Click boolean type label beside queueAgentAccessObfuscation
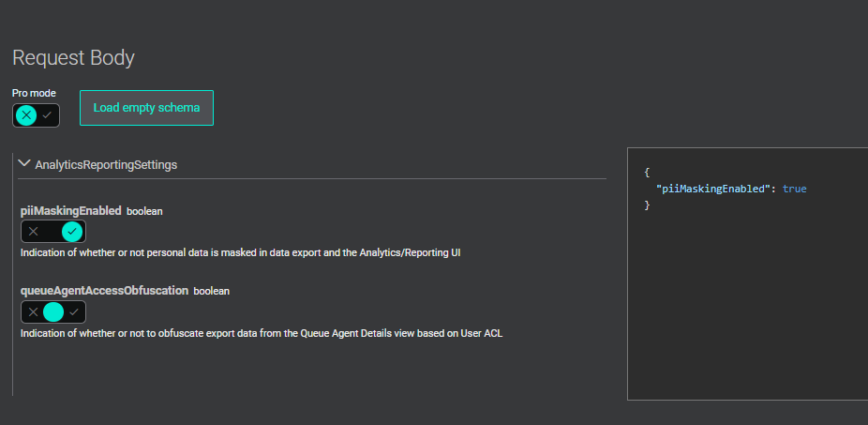The image size is (868, 425). pos(212,291)
